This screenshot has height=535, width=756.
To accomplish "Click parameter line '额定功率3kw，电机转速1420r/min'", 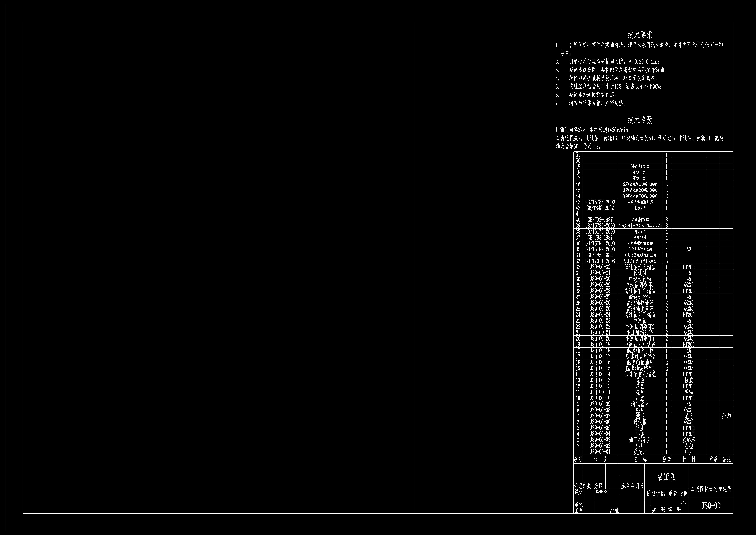I will (x=593, y=130).
